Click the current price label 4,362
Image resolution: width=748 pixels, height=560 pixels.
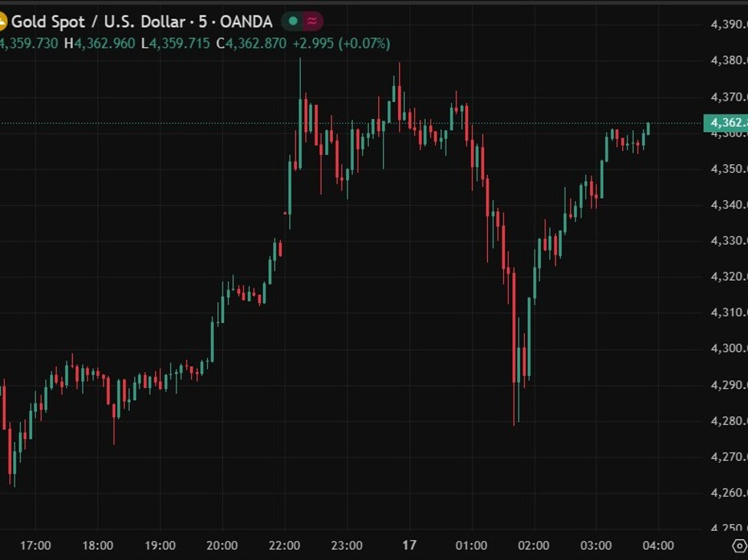[x=725, y=123]
